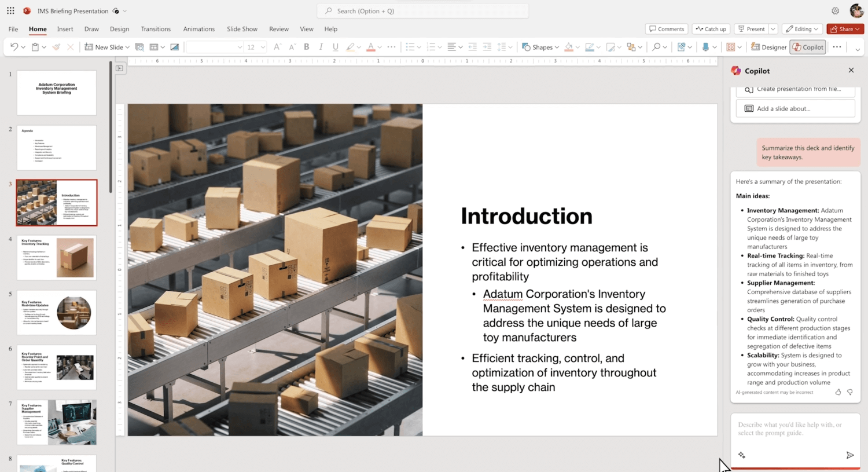Open the font size dropdown showing 12

click(x=255, y=47)
